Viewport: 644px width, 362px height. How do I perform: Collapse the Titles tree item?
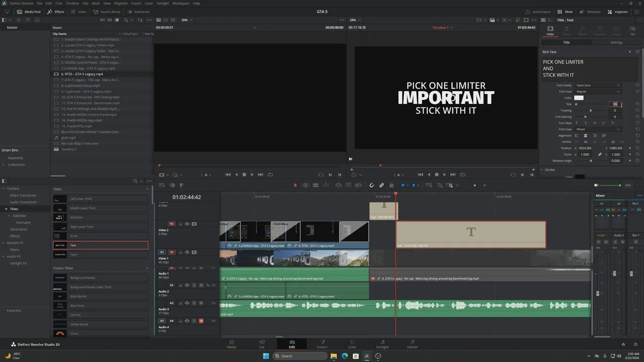point(7,209)
